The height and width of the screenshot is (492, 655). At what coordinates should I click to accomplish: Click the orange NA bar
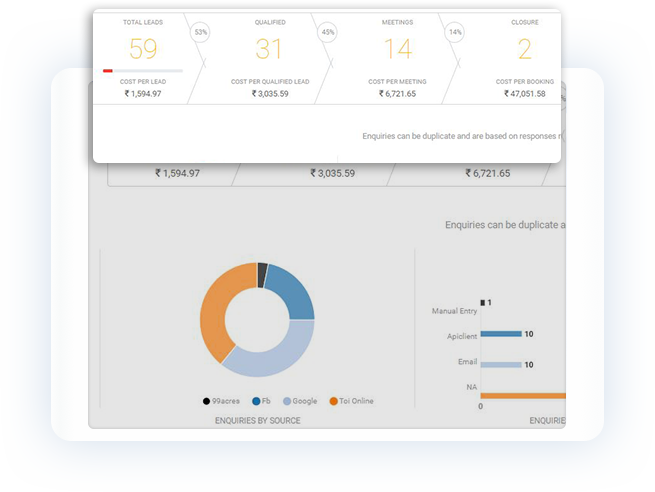pos(522,396)
